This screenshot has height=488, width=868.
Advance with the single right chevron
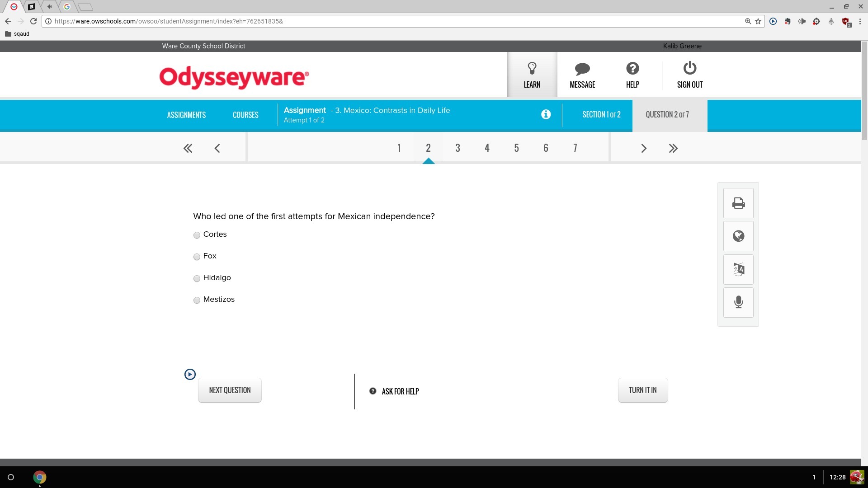point(643,148)
